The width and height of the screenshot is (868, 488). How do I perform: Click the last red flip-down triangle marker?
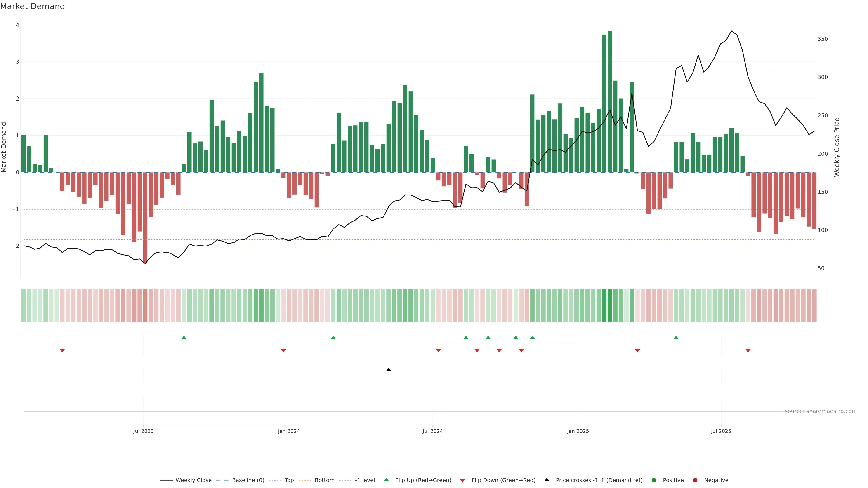click(748, 351)
